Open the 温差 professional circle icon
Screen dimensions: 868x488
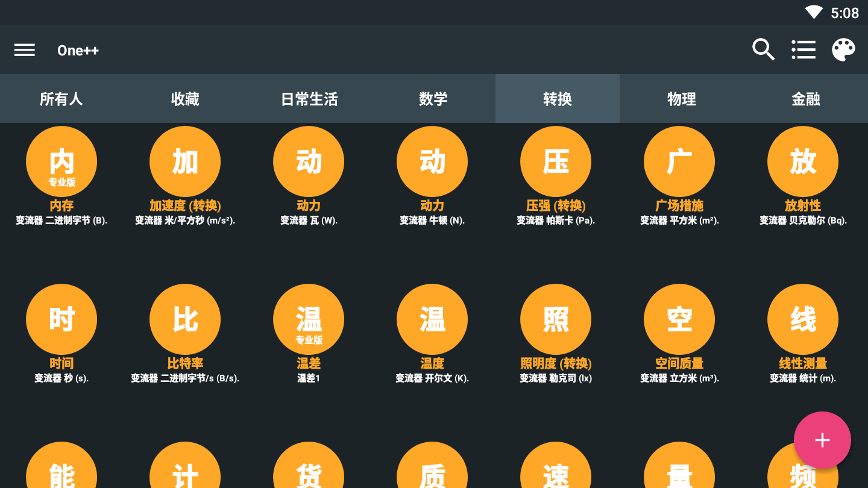(309, 319)
